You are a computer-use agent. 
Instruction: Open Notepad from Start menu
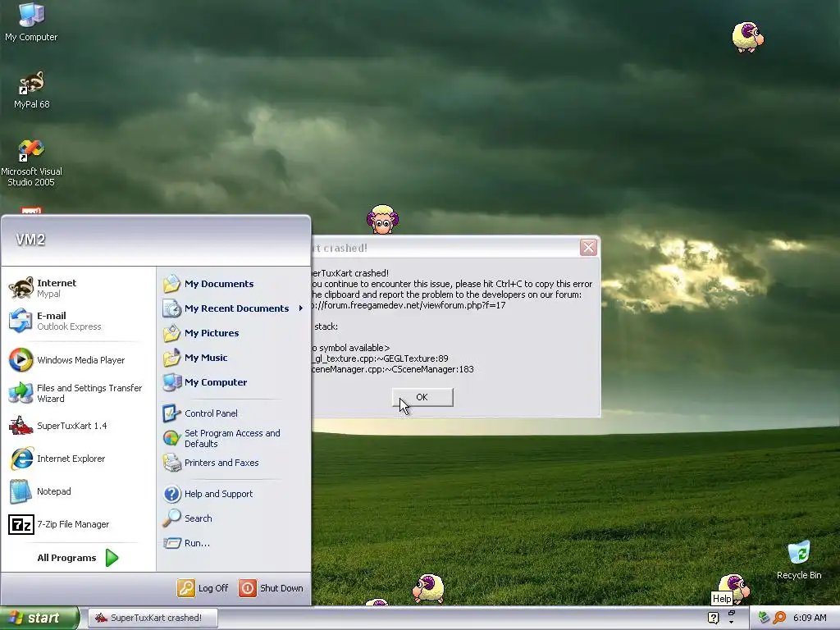[40, 491]
